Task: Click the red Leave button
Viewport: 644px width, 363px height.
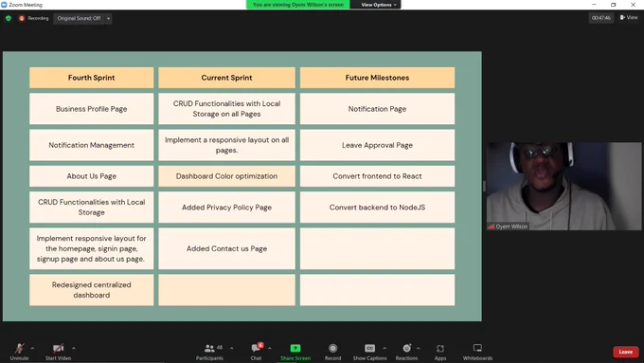Action: [625, 352]
